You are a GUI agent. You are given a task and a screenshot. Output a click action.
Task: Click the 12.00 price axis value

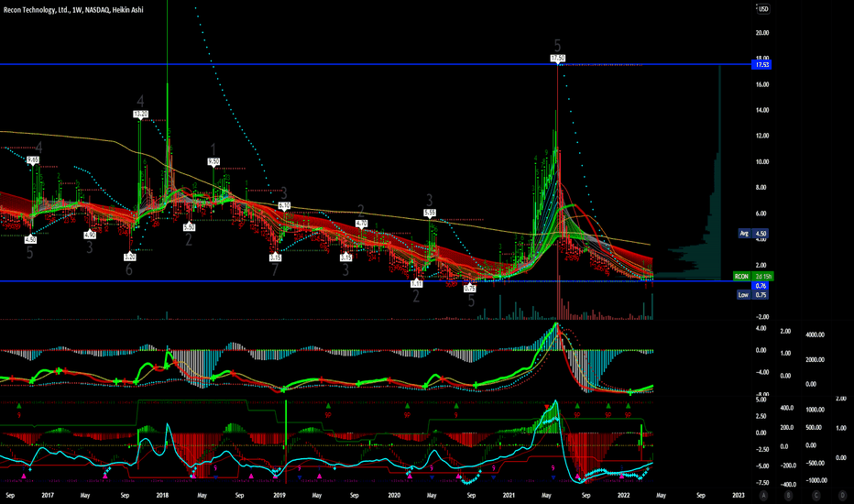pos(762,136)
